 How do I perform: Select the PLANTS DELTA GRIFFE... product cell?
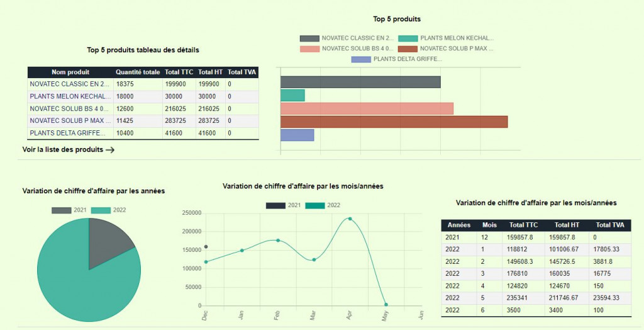pos(70,134)
